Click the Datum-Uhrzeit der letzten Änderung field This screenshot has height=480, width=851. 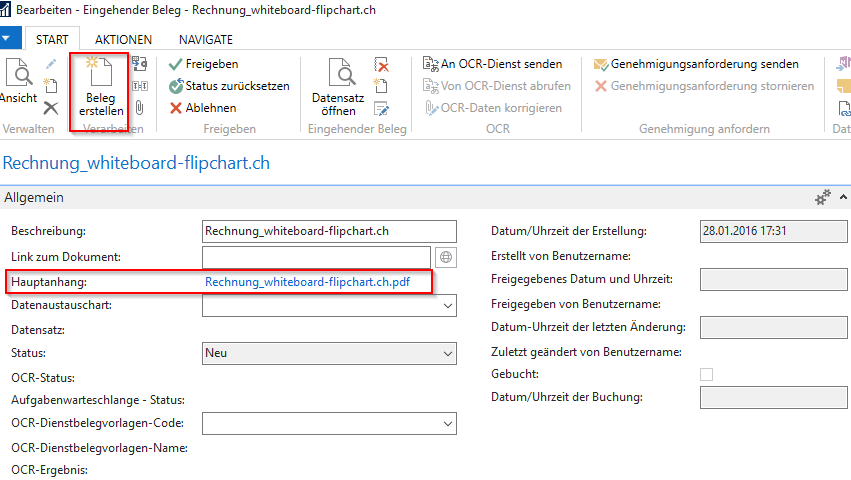pos(773,327)
